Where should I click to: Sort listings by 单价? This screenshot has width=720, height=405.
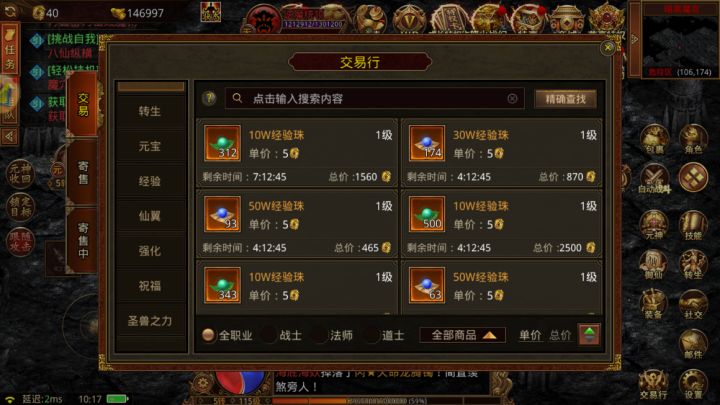coord(530,335)
